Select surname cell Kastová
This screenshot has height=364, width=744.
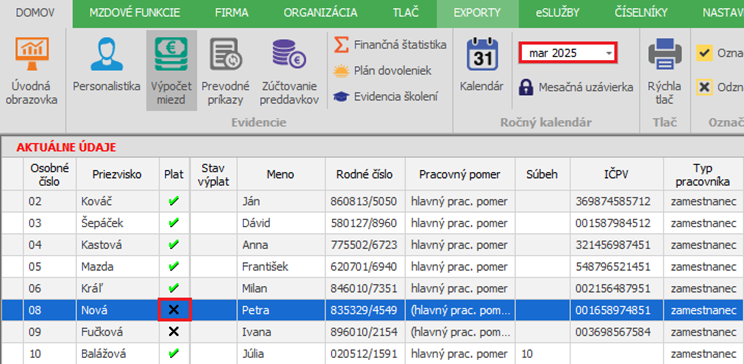click(117, 245)
